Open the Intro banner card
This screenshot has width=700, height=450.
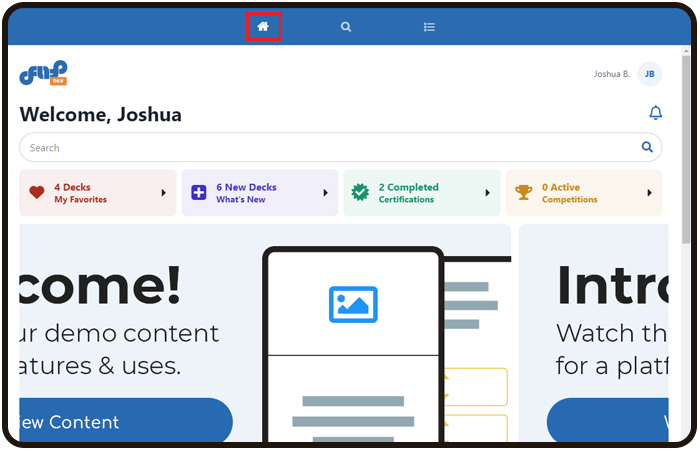pyautogui.click(x=594, y=333)
